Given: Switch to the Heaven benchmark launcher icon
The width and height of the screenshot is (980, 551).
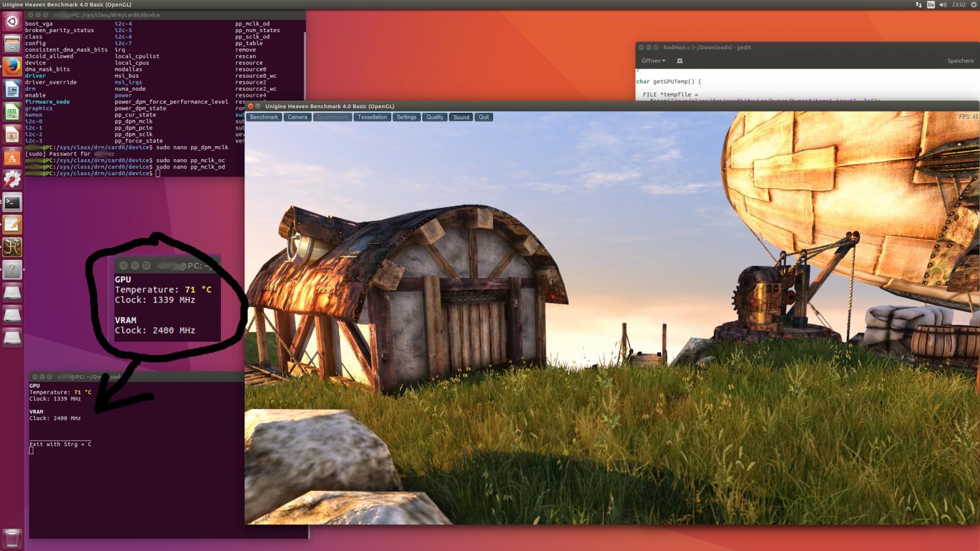Looking at the screenshot, I should click(x=12, y=247).
